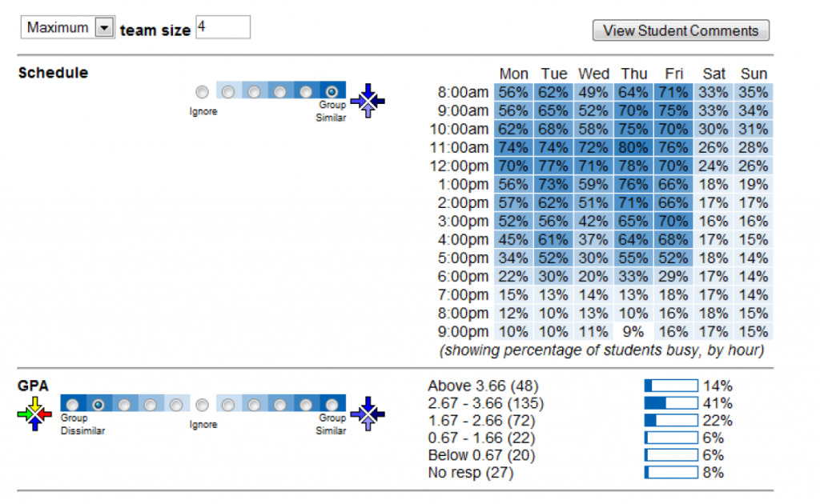Viewport: 820px width, 504px height.
Task: Select the GPA strongest Group Dissimilar radio button
Action: coord(73,405)
